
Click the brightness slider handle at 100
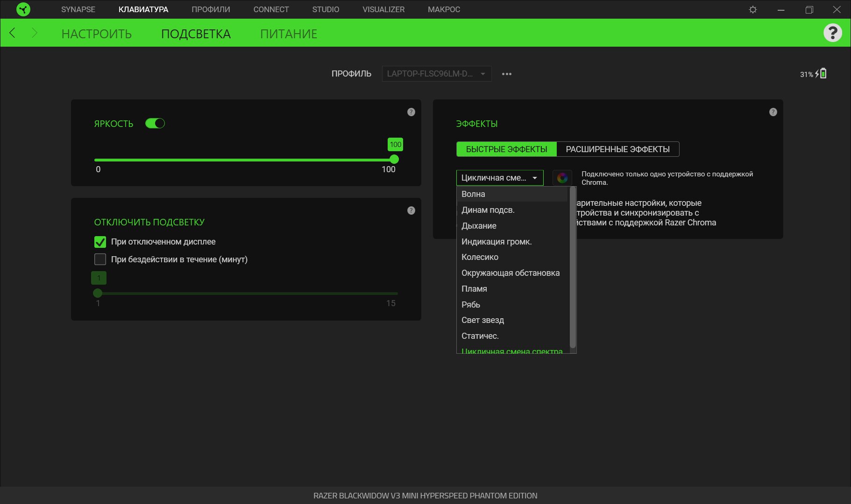coord(394,160)
